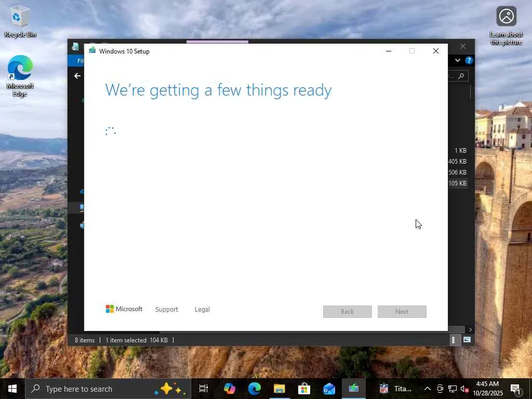Click the 1 item selected status text
The width and height of the screenshot is (532, 399).
pos(126,340)
